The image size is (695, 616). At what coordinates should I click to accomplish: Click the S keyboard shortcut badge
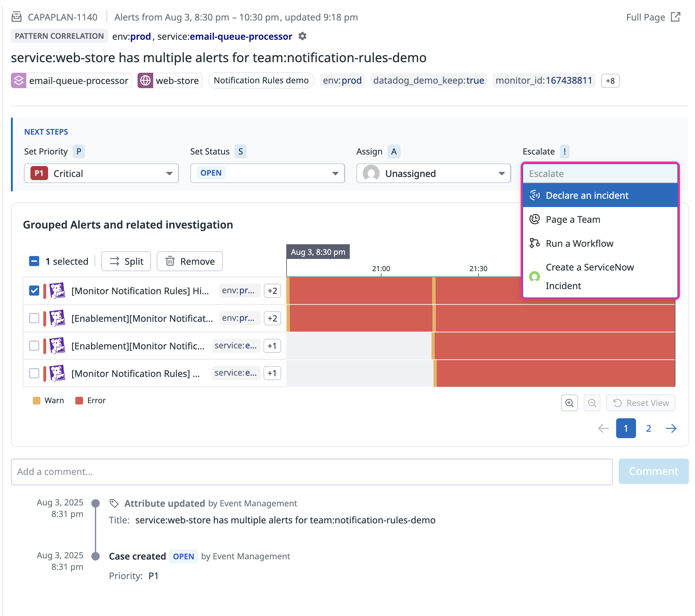point(240,151)
